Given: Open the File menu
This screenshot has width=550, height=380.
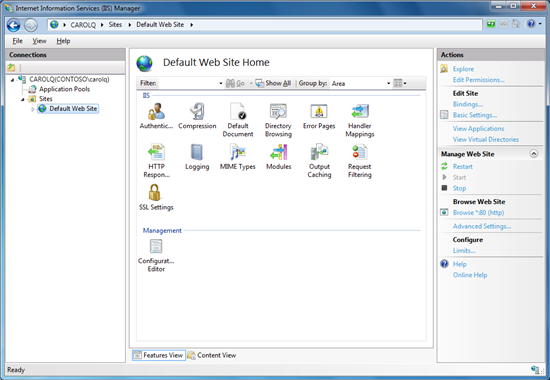Looking at the screenshot, I should pos(17,41).
